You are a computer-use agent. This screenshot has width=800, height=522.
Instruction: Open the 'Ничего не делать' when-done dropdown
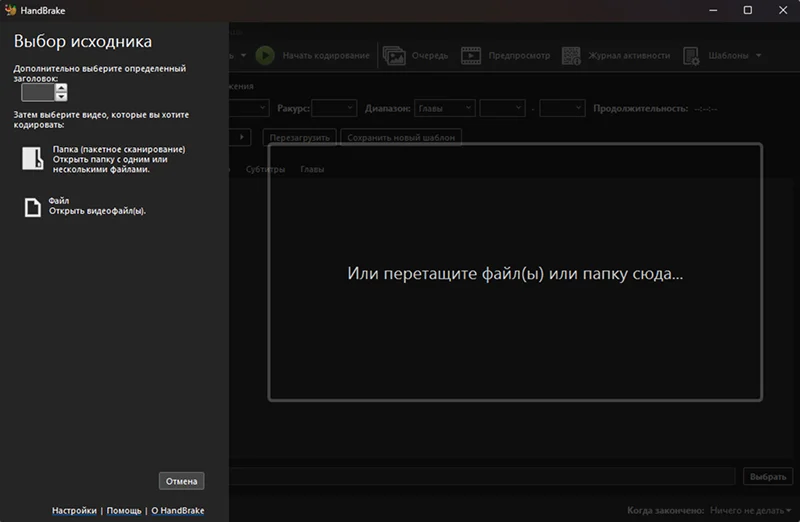tap(751, 510)
